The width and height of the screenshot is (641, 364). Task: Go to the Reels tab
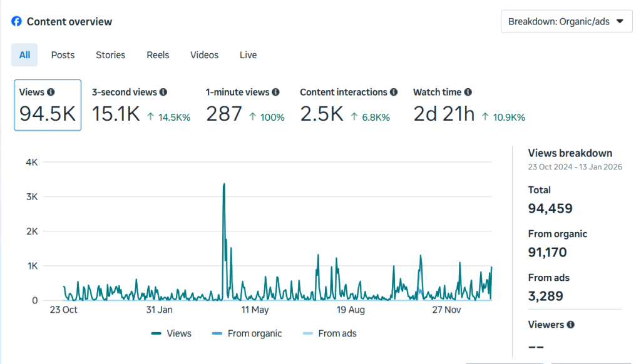click(x=158, y=55)
